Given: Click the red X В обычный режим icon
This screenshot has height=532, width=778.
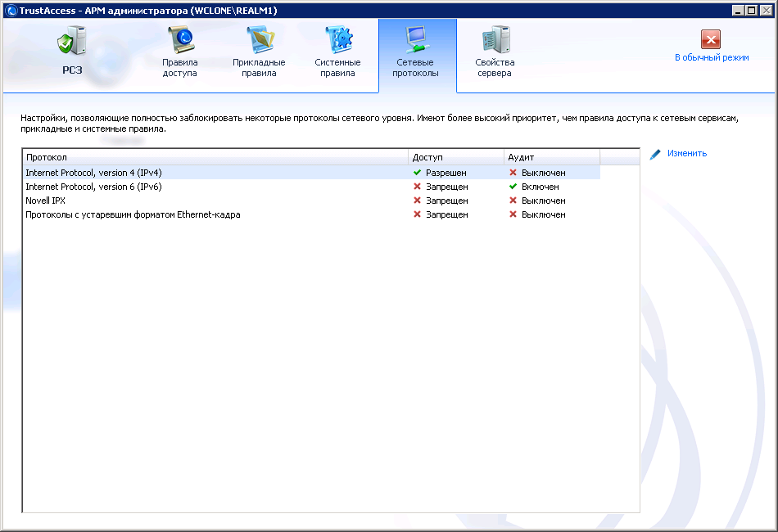Looking at the screenshot, I should tap(711, 39).
